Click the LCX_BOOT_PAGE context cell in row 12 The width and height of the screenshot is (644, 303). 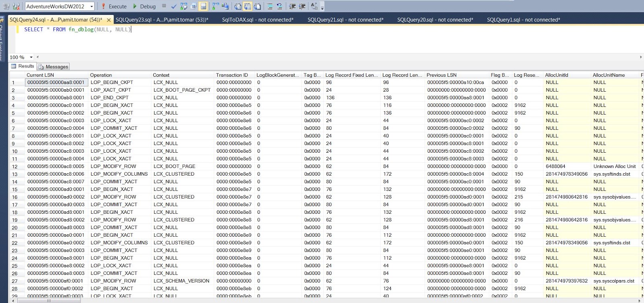182,166
